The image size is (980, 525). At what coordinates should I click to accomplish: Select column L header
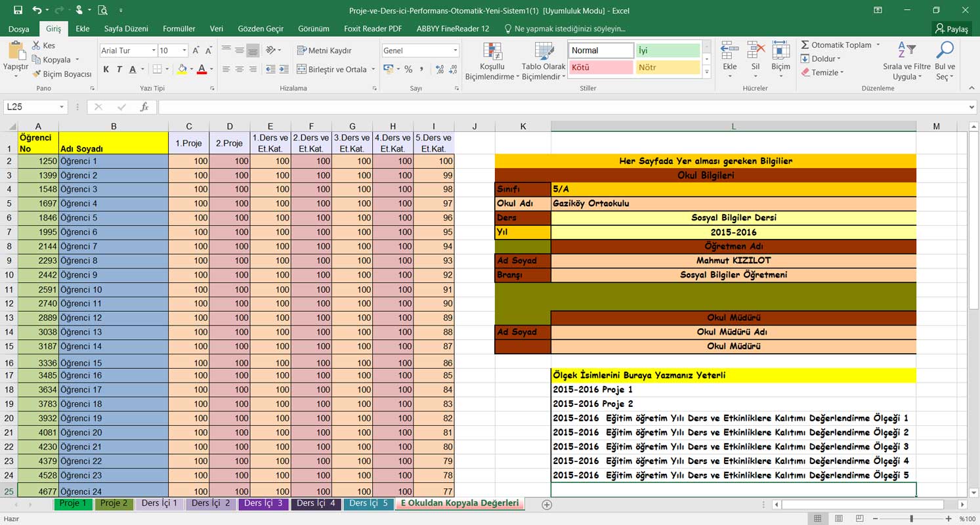733,126
